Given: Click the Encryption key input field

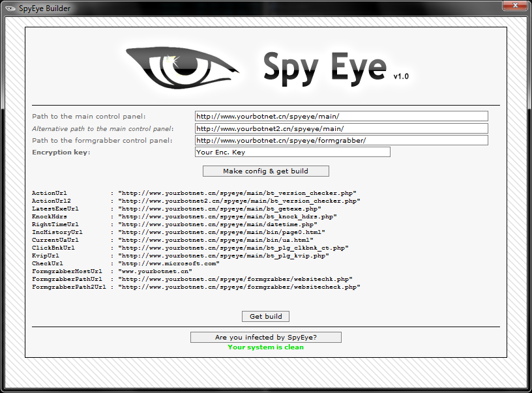Looking at the screenshot, I should click(x=292, y=152).
